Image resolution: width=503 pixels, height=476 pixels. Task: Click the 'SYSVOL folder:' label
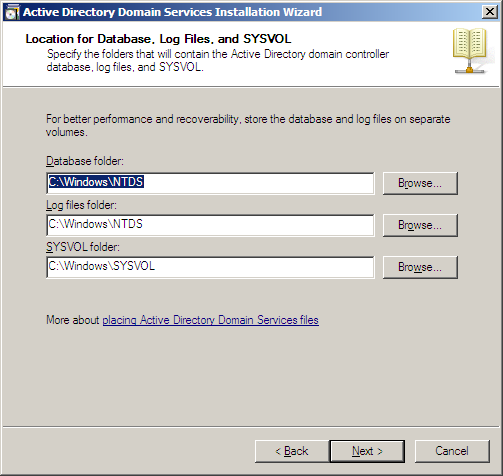[x=83, y=247]
